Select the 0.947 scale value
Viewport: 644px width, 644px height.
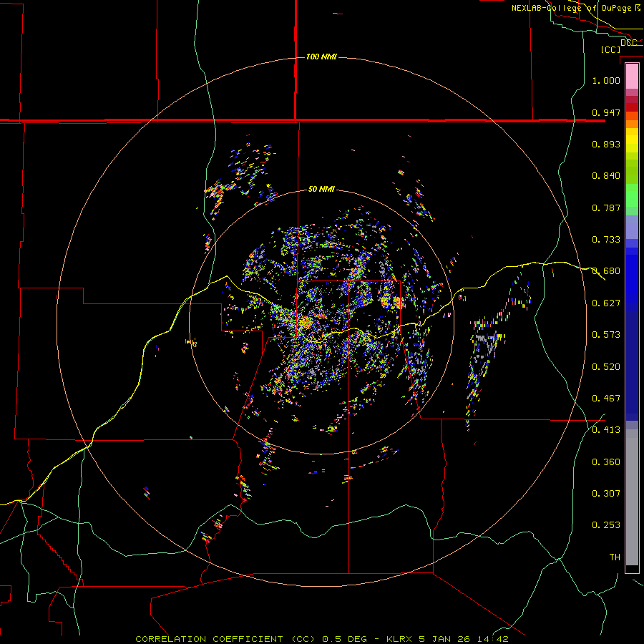click(606, 112)
